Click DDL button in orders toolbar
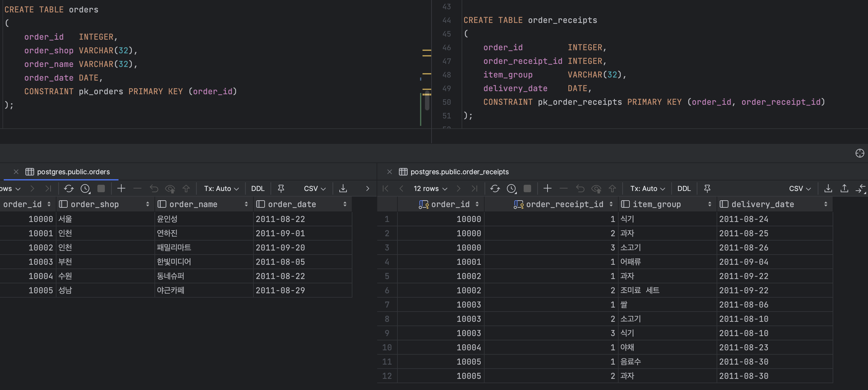This screenshot has width=868, height=390. coord(258,188)
